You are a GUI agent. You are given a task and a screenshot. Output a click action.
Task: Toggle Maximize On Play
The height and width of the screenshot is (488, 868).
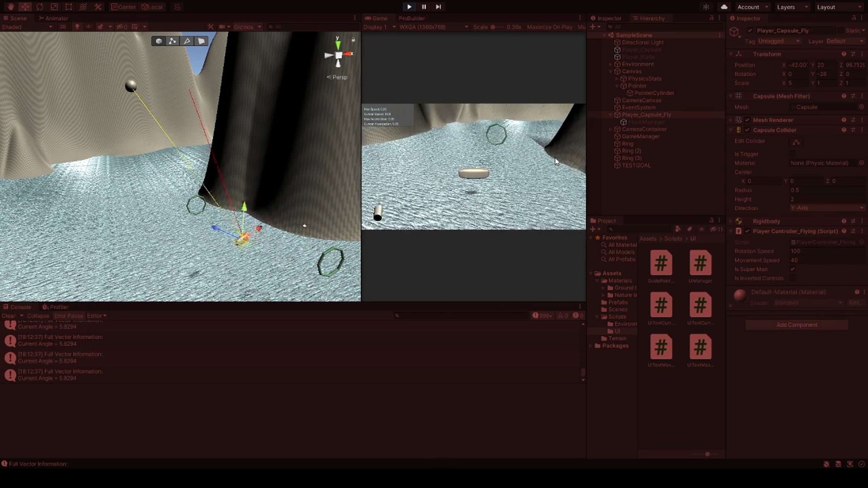pos(549,27)
